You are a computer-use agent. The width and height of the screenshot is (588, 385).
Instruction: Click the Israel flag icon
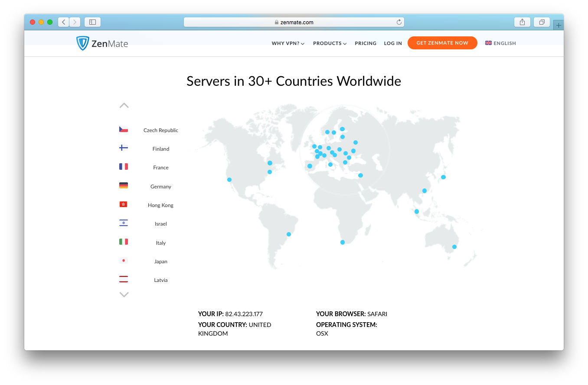[124, 223]
